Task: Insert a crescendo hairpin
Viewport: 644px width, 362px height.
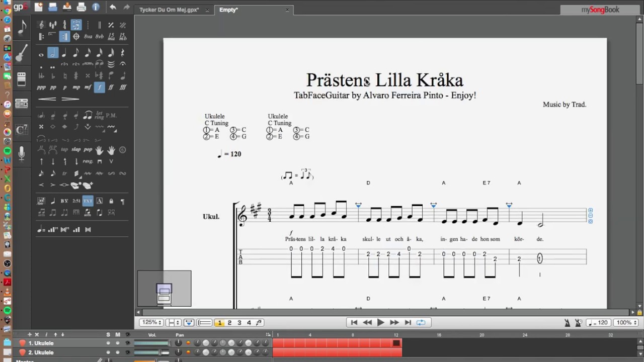Action: [47, 99]
